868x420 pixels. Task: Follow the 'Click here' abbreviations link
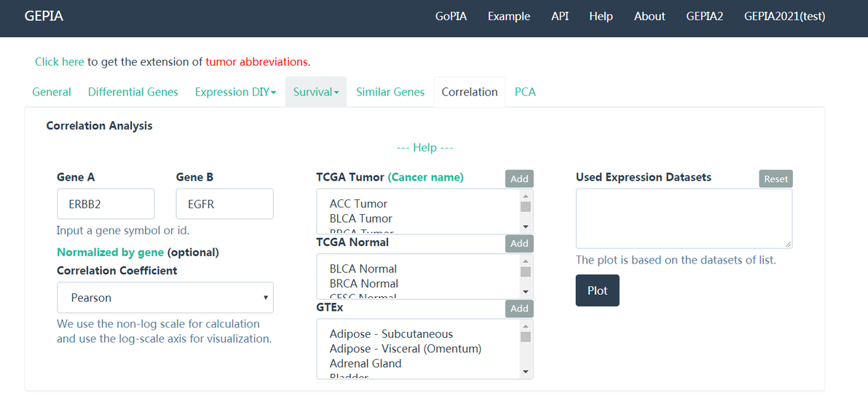point(60,62)
